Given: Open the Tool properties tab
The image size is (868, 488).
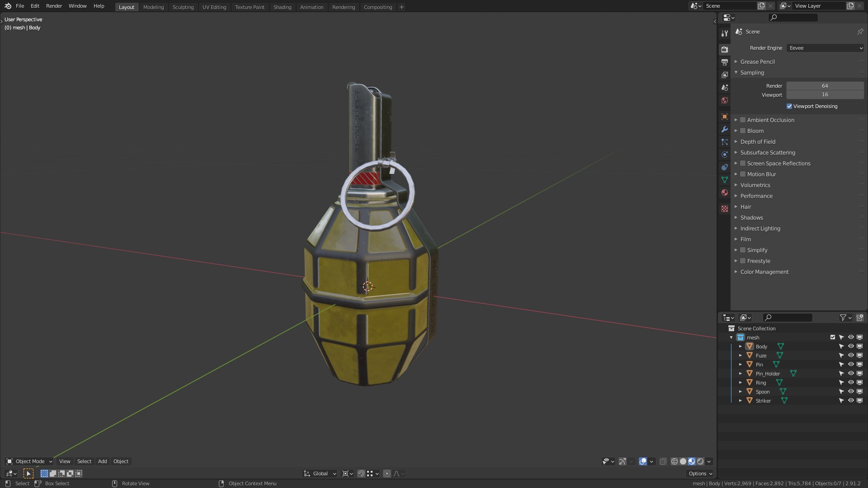Looking at the screenshot, I should point(725,33).
